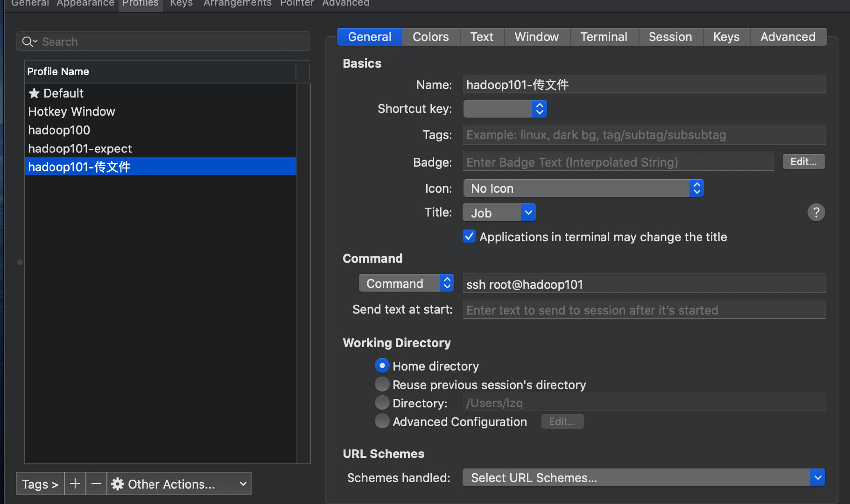The width and height of the screenshot is (850, 504).
Task: Select the Directory radio button
Action: (382, 403)
